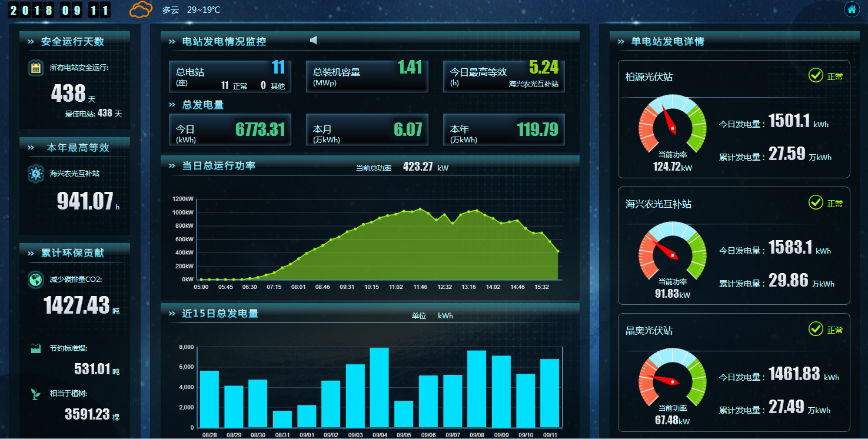The height and width of the screenshot is (439, 868).
Task: Click the 09/11 bar in 15-day chart
Action: (x=550, y=393)
